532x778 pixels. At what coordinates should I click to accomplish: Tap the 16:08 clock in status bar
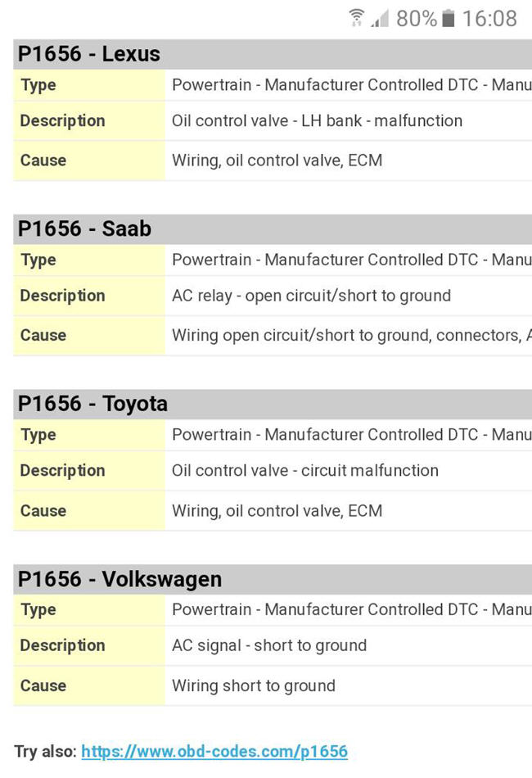tap(489, 18)
